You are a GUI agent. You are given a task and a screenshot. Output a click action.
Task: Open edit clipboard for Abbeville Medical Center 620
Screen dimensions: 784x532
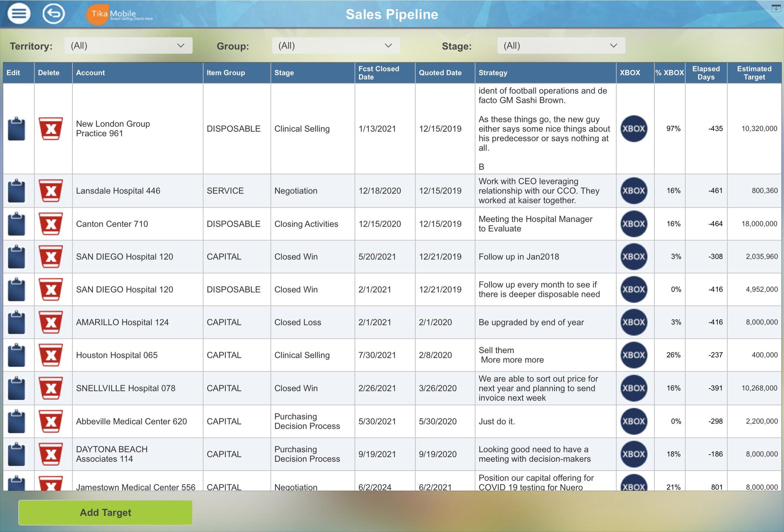tap(17, 421)
